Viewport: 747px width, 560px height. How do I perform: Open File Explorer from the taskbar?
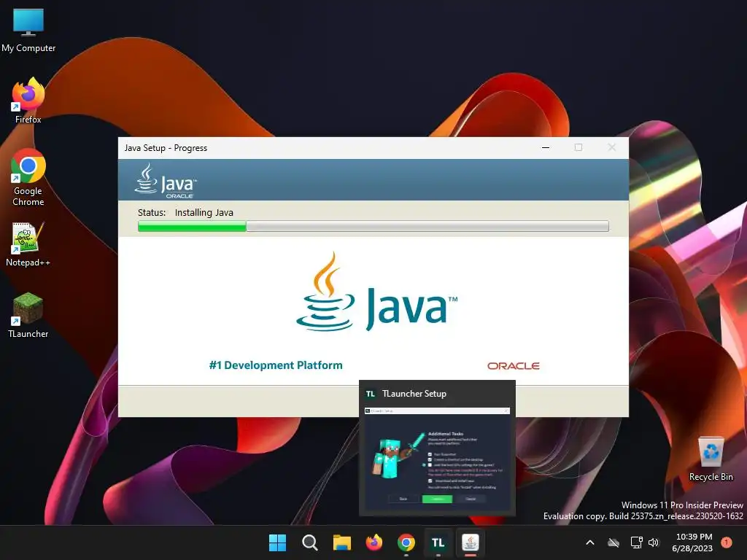click(x=341, y=542)
